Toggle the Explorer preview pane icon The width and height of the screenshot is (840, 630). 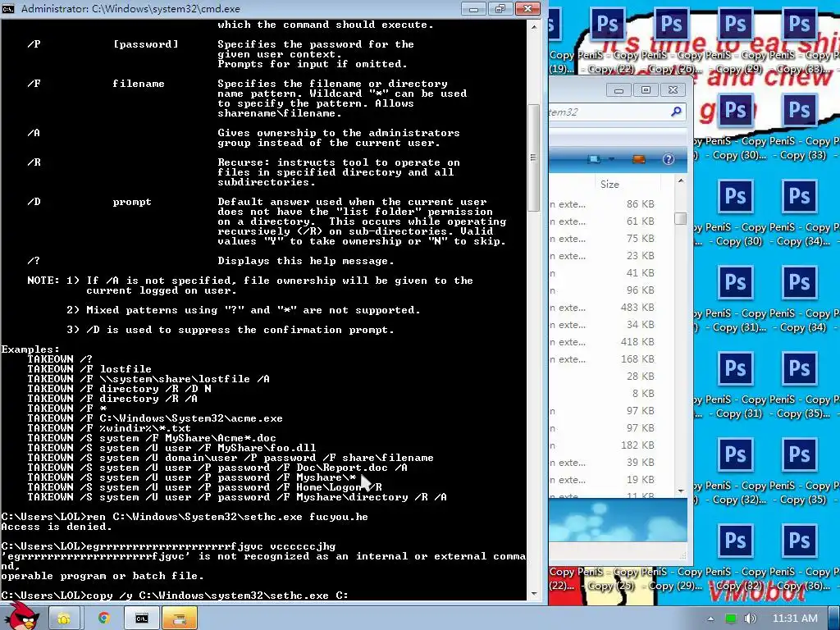click(638, 159)
